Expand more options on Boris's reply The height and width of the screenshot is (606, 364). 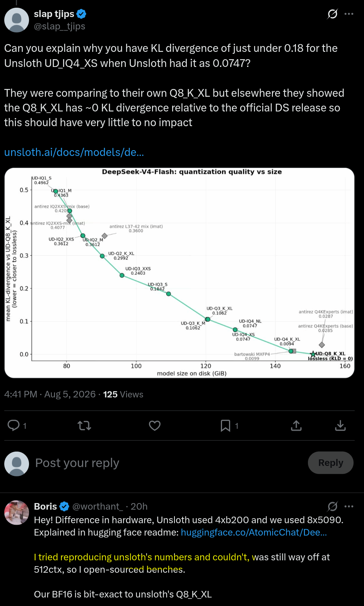pos(349,506)
